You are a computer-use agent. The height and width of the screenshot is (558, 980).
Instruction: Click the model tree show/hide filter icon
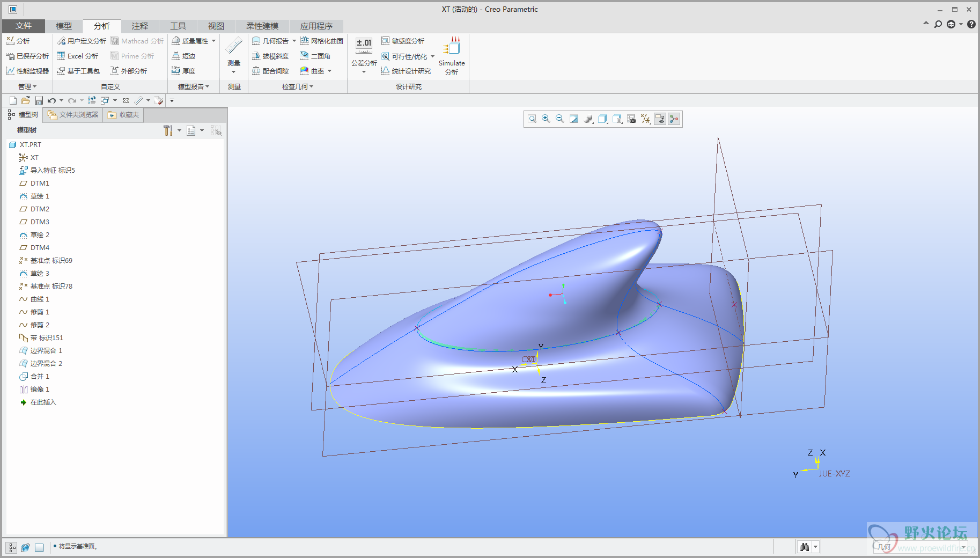(x=216, y=130)
